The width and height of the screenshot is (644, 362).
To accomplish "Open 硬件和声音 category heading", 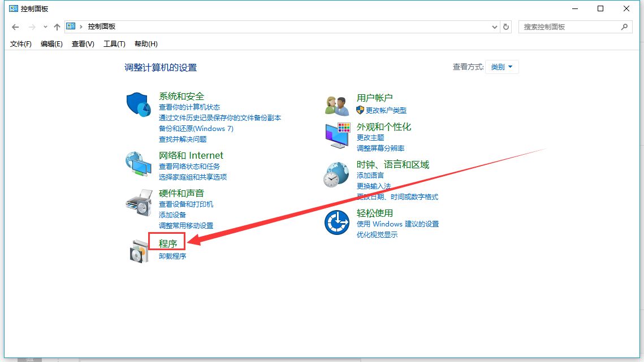I will (x=181, y=193).
